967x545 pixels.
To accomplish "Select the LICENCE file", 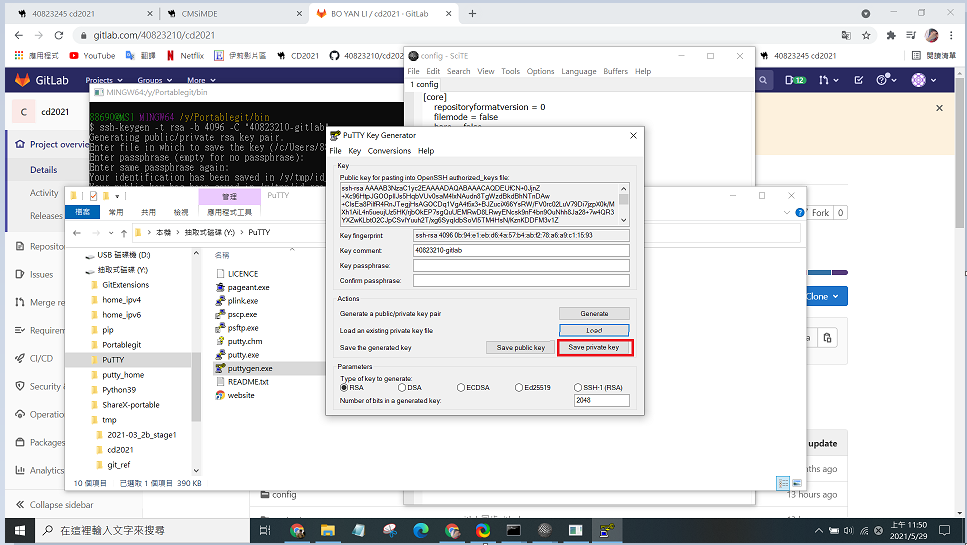I will point(243,274).
